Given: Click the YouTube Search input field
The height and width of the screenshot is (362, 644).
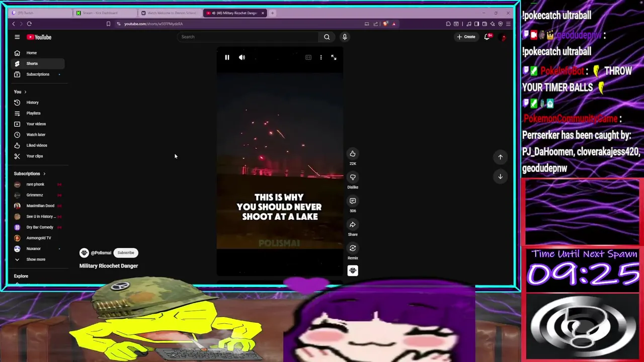Looking at the screenshot, I should pos(248,37).
